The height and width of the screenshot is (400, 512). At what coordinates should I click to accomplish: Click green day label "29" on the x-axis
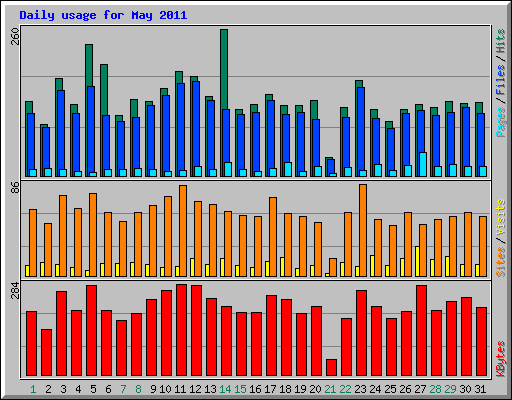pos(450,389)
